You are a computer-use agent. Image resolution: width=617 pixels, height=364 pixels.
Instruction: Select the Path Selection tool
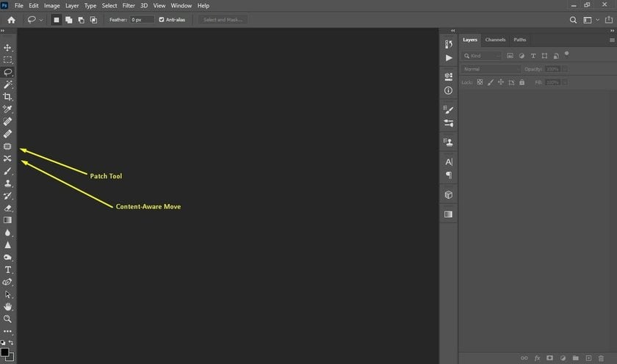pos(7,294)
